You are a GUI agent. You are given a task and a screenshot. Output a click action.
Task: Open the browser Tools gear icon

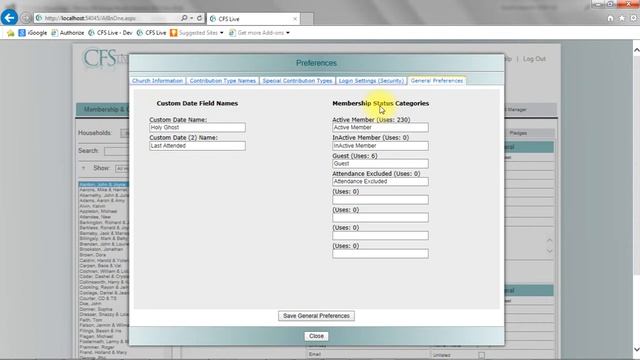[x=633, y=18]
